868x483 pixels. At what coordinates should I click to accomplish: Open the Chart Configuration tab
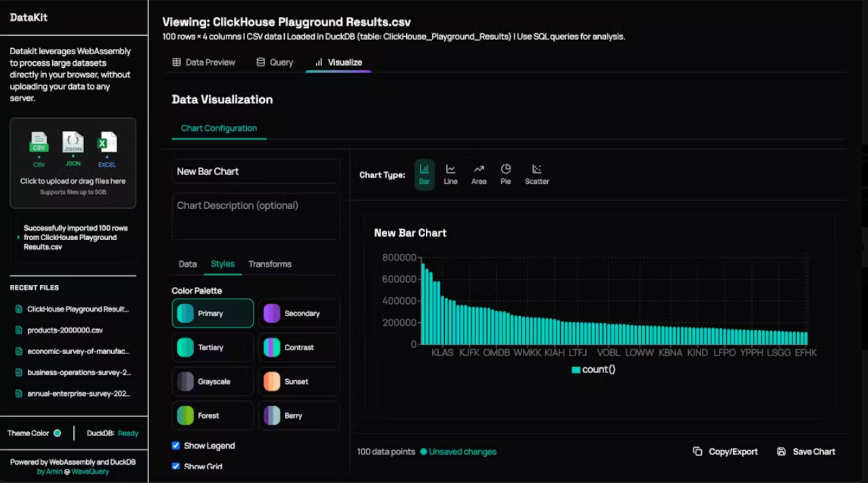(219, 128)
